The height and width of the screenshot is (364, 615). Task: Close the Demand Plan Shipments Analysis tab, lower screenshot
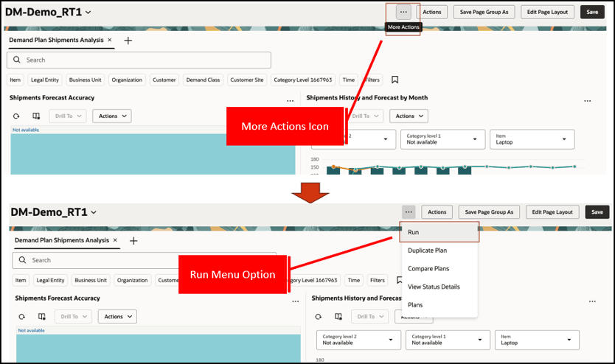[x=115, y=240]
